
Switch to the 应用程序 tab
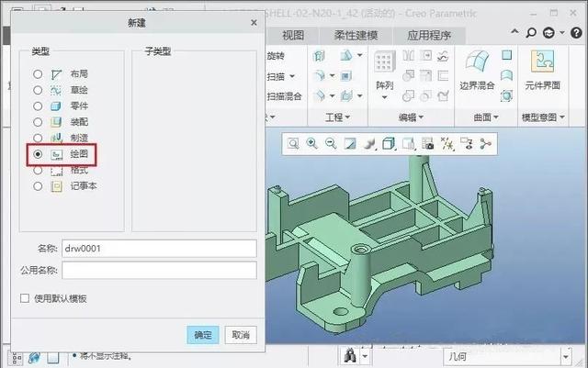(x=429, y=36)
